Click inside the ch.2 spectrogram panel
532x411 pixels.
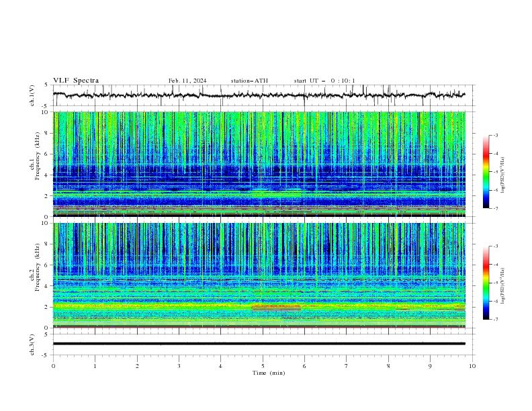coord(259,275)
